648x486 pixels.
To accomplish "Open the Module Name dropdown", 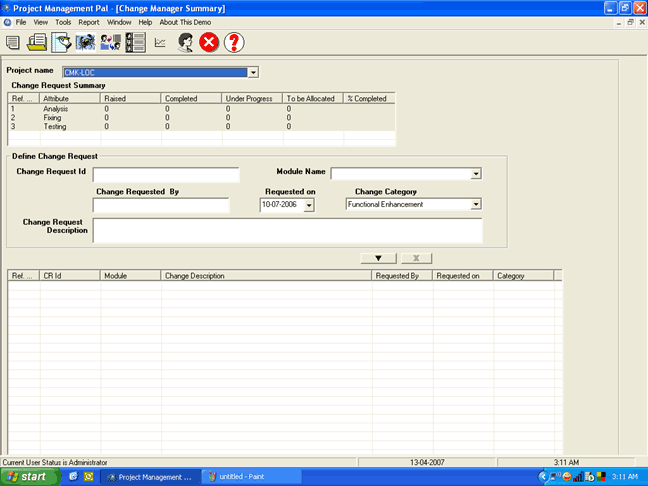I will (x=476, y=174).
